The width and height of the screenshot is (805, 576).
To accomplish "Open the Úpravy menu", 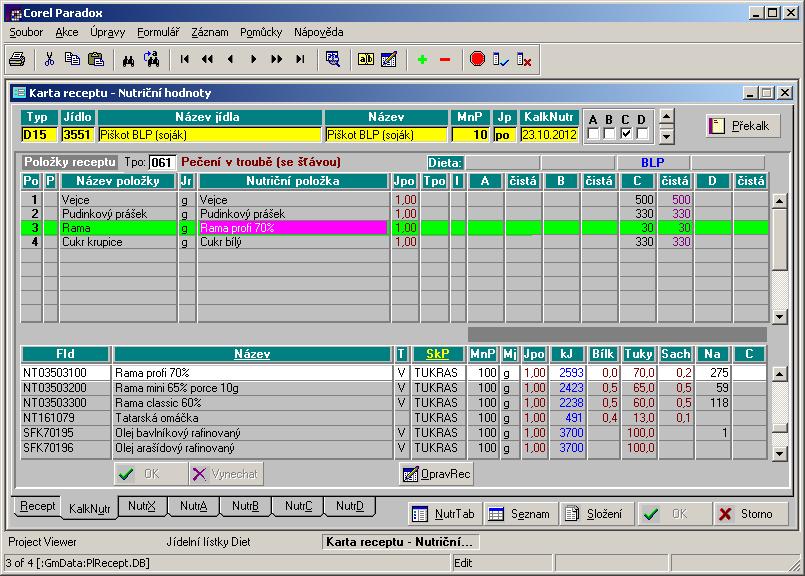I will (107, 32).
